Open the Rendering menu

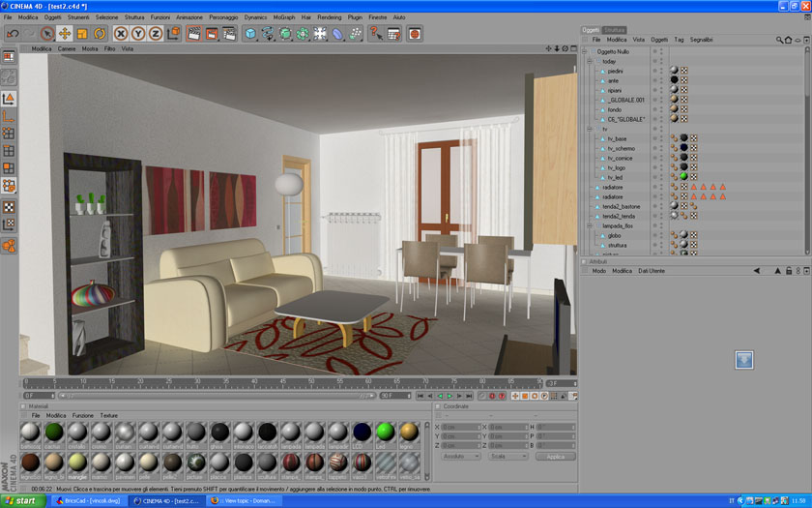click(329, 17)
